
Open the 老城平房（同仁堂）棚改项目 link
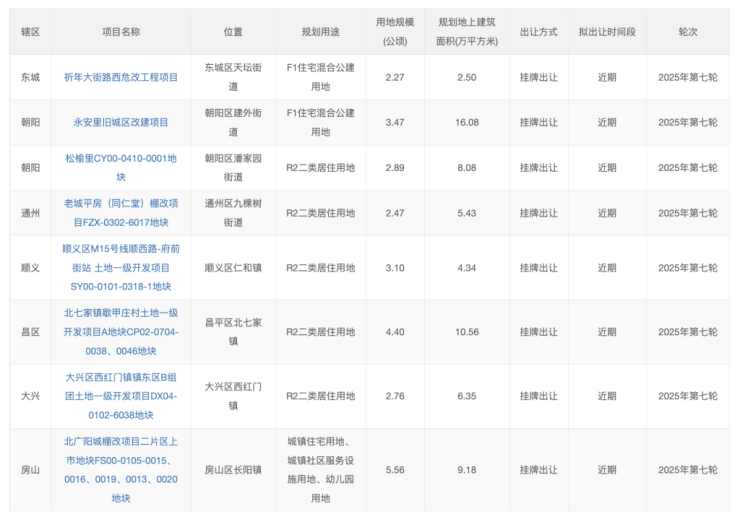pos(121,212)
